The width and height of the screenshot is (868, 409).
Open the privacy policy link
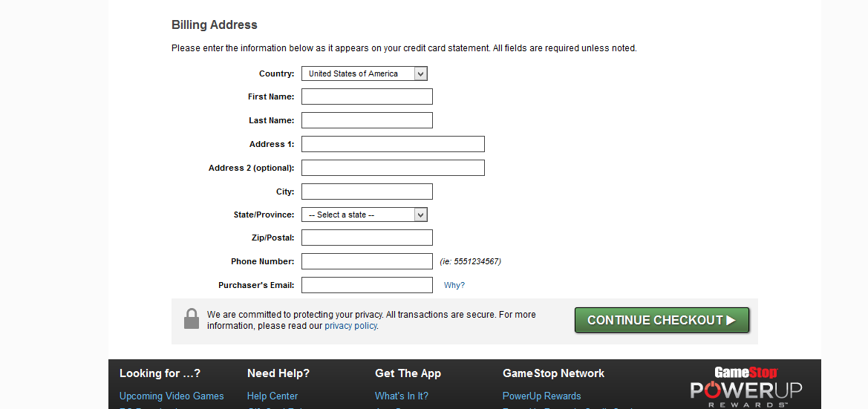pyautogui.click(x=350, y=326)
